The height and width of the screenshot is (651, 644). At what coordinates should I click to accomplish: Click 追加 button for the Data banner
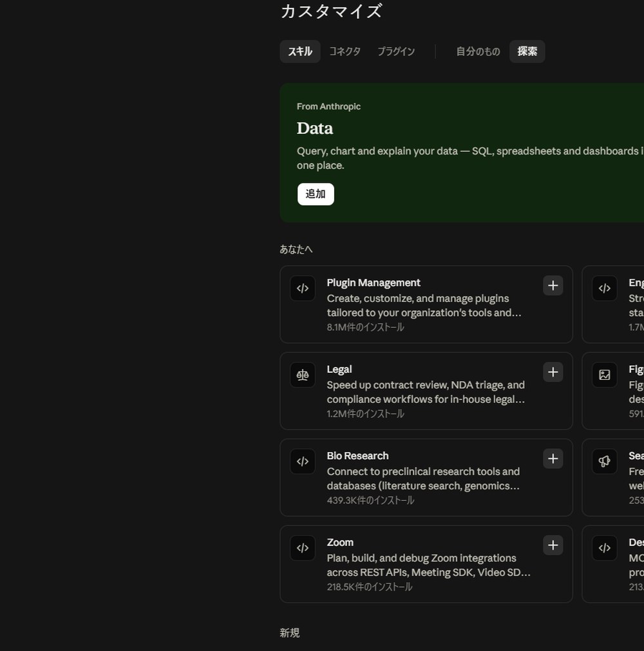coord(316,194)
